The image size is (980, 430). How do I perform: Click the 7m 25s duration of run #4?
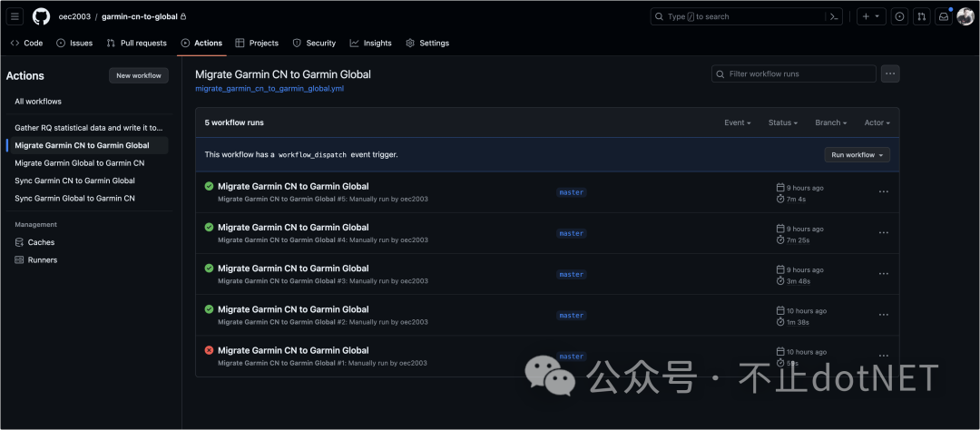pyautogui.click(x=799, y=240)
